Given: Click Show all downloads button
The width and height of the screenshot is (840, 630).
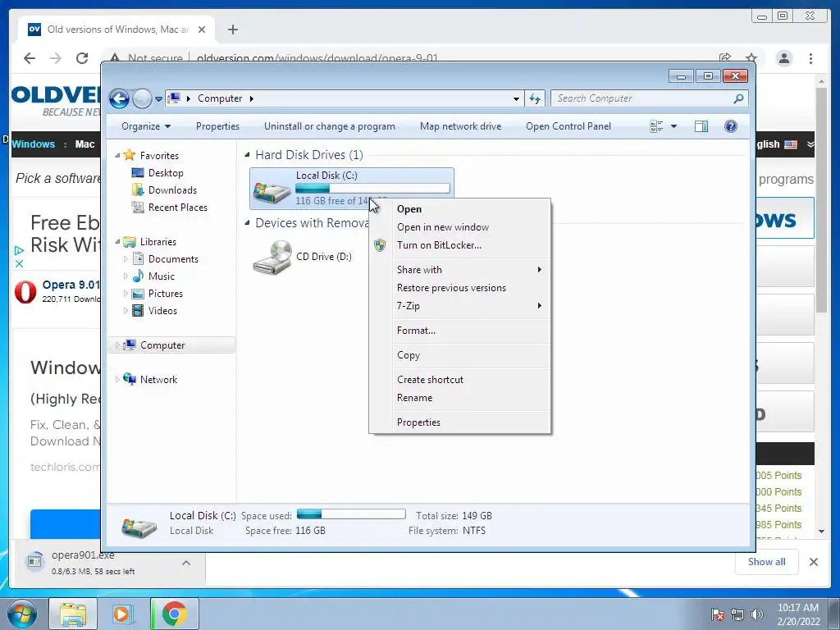Looking at the screenshot, I should (x=767, y=561).
